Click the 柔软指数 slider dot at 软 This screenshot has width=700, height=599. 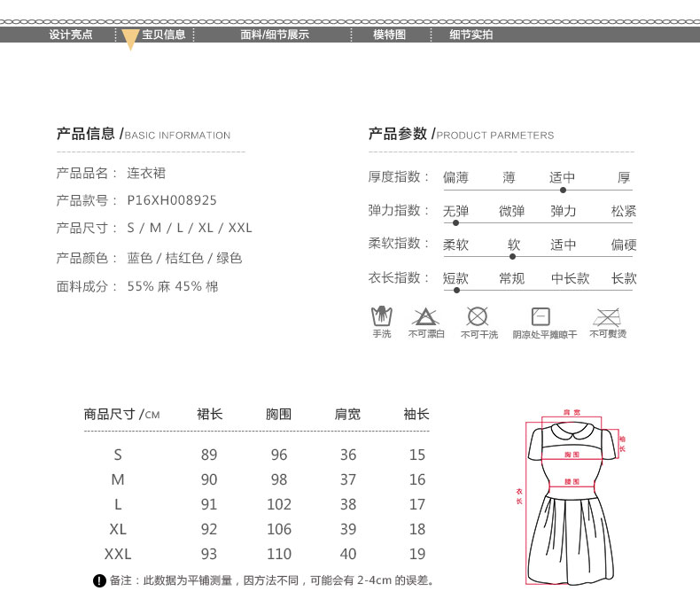[x=512, y=257]
